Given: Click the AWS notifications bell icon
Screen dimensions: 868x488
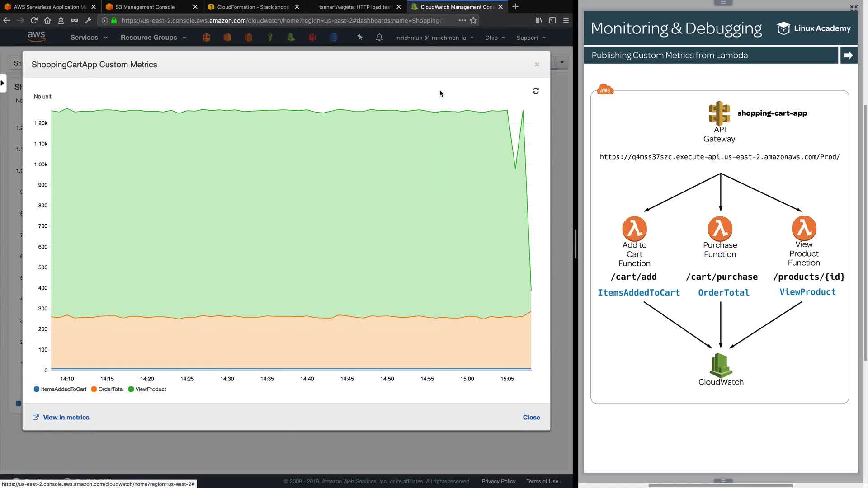Looking at the screenshot, I should pos(379,38).
